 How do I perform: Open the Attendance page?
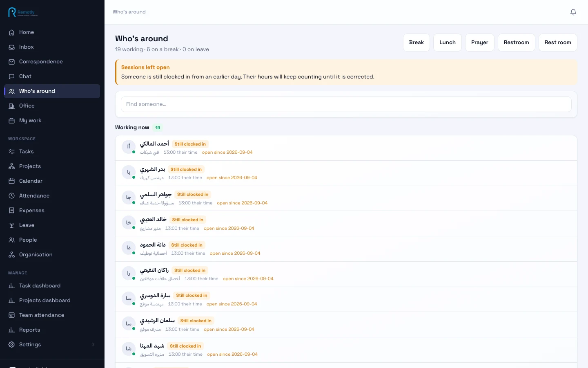coord(52,196)
